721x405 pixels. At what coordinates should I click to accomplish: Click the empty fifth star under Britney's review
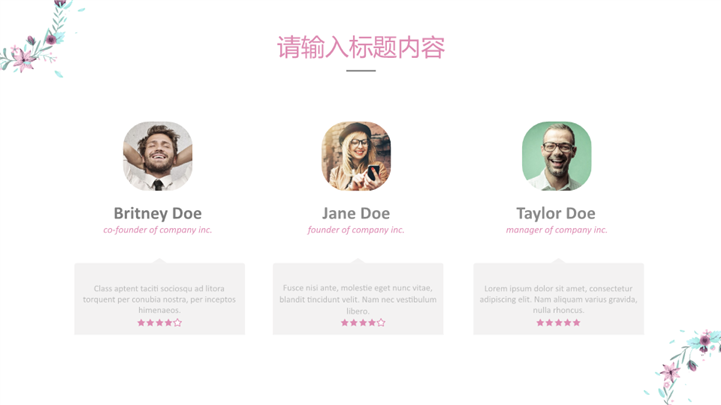coord(177,323)
